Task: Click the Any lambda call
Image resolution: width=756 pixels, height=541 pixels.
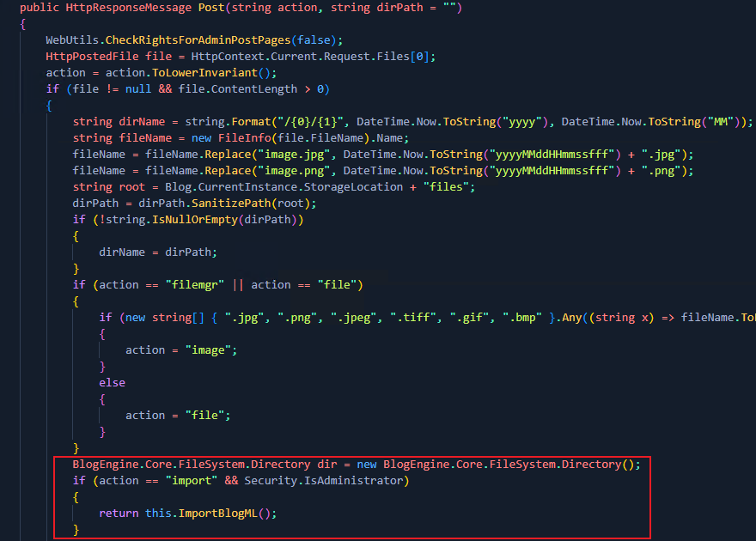Action: pos(572,318)
